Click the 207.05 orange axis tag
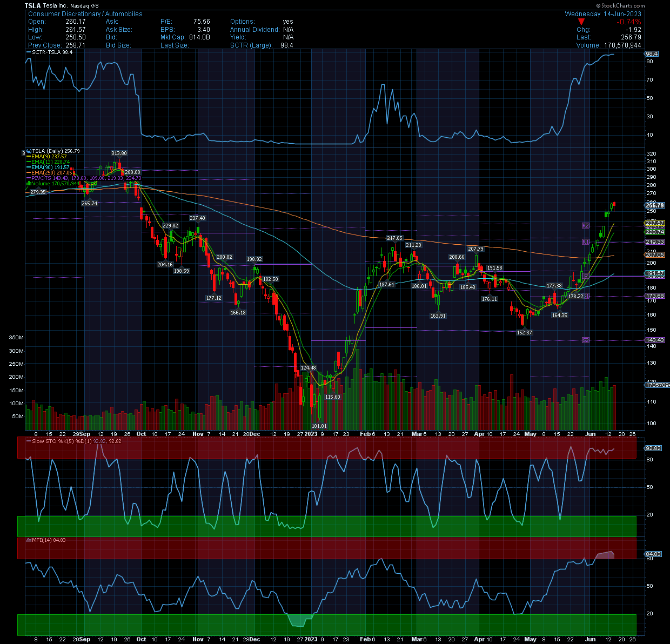This screenshot has height=644, width=670. [x=655, y=254]
